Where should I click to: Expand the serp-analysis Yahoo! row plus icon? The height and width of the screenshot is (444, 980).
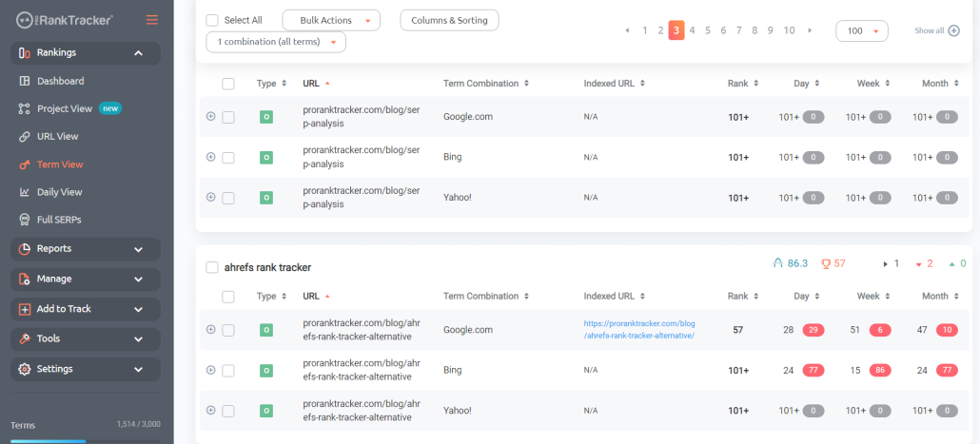coord(210,197)
